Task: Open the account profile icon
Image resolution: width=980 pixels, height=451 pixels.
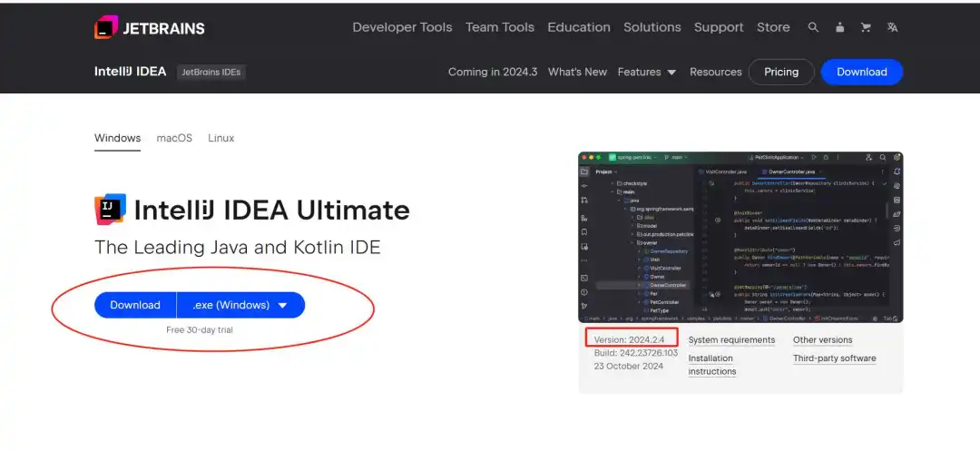Action: click(x=840, y=27)
